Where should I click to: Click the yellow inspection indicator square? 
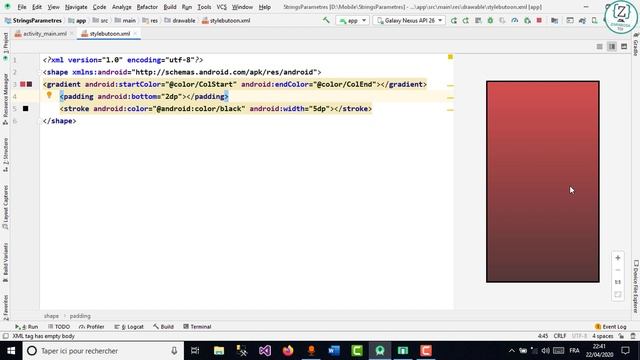pos(450,57)
